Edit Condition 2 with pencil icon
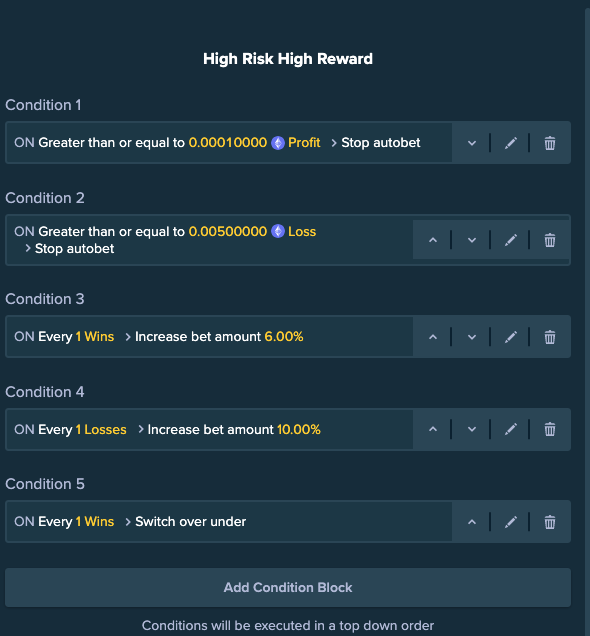The image size is (590, 636). pyautogui.click(x=511, y=240)
